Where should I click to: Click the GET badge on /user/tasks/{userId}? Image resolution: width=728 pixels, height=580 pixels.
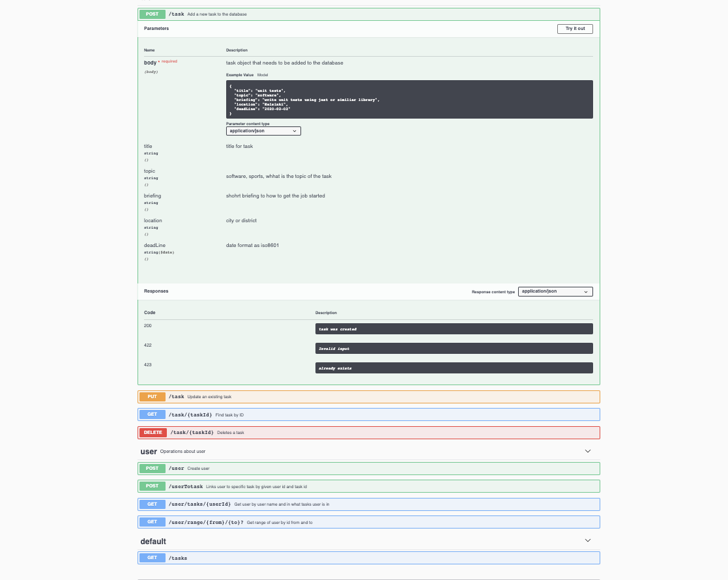coord(152,504)
